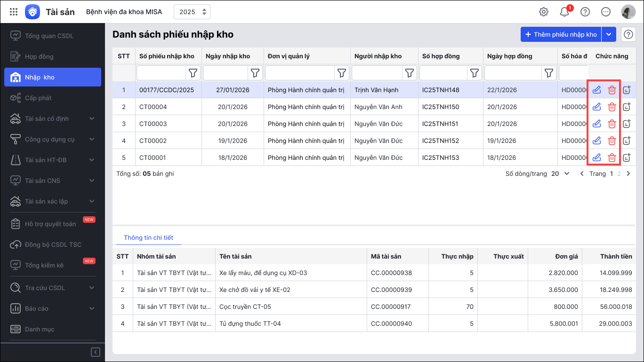Click filter icon for Đơn vị quản lý column
The image size is (644, 362).
(342, 73)
